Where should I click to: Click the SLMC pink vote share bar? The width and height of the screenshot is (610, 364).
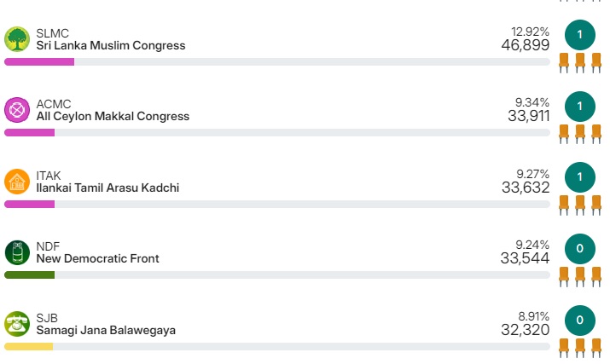(x=39, y=62)
